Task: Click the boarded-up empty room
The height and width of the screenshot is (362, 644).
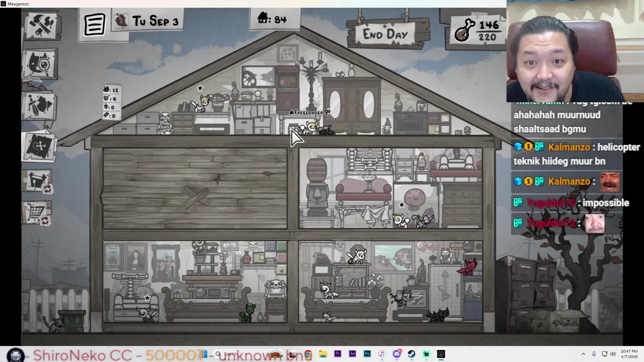Action: [195, 188]
